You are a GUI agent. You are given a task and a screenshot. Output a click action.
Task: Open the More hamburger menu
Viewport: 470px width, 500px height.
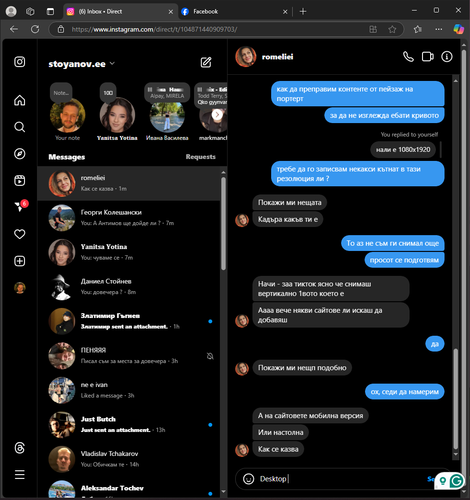[x=20, y=474]
